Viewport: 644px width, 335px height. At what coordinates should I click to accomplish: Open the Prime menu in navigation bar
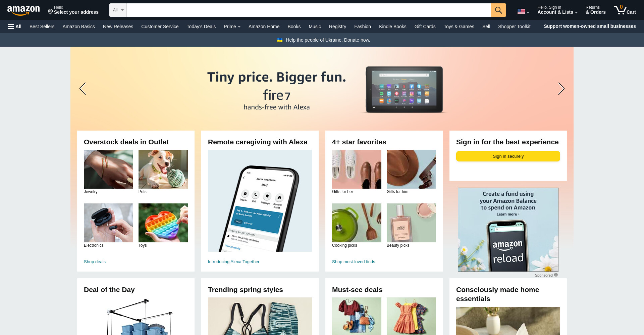coord(232,27)
